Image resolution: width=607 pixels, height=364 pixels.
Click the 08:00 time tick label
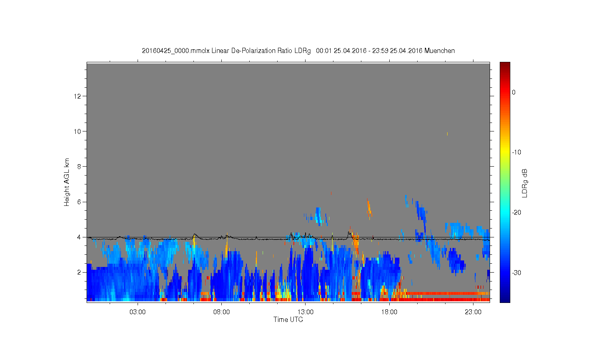click(x=221, y=312)
